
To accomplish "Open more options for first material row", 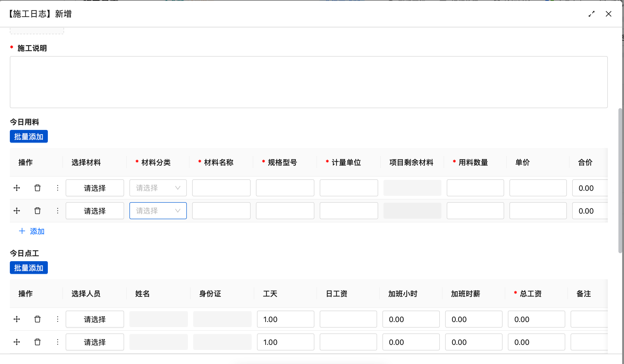I will [x=58, y=188].
